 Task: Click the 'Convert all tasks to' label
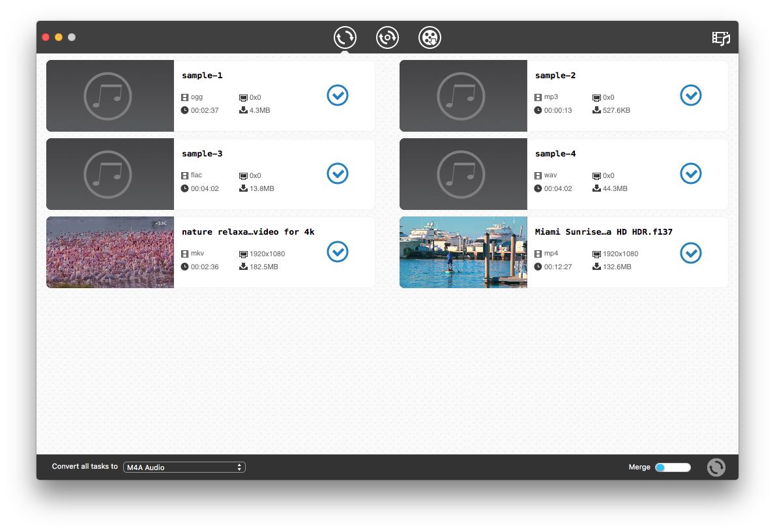coord(85,466)
